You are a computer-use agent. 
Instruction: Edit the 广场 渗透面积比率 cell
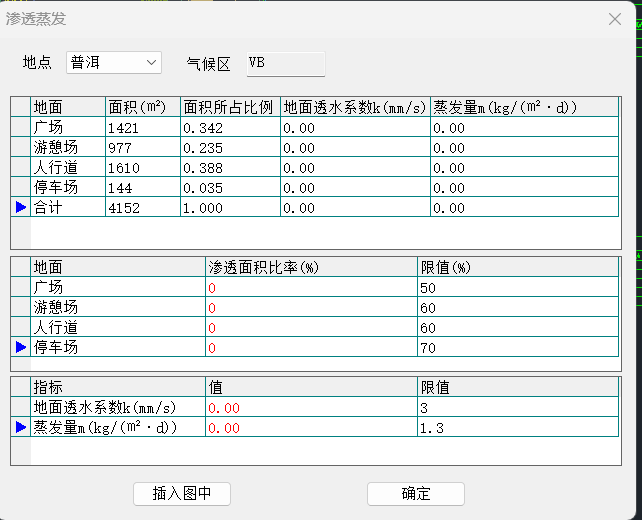(x=310, y=287)
